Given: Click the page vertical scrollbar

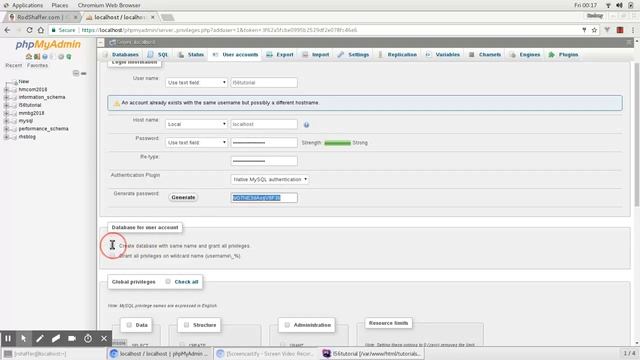Looking at the screenshot, I should point(637,135).
